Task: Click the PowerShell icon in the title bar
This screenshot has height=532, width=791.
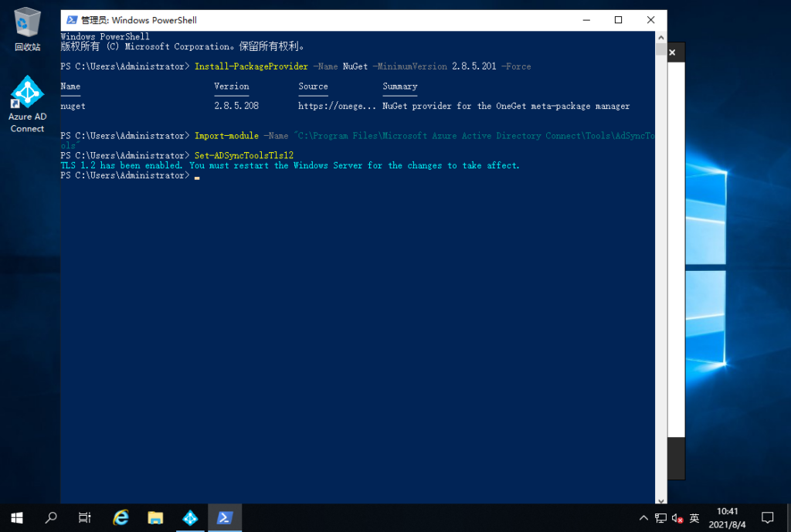Action: coord(71,20)
